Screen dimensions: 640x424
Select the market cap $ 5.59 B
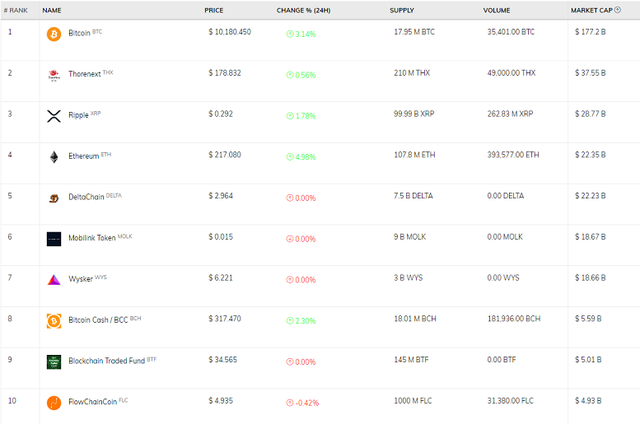pos(588,318)
